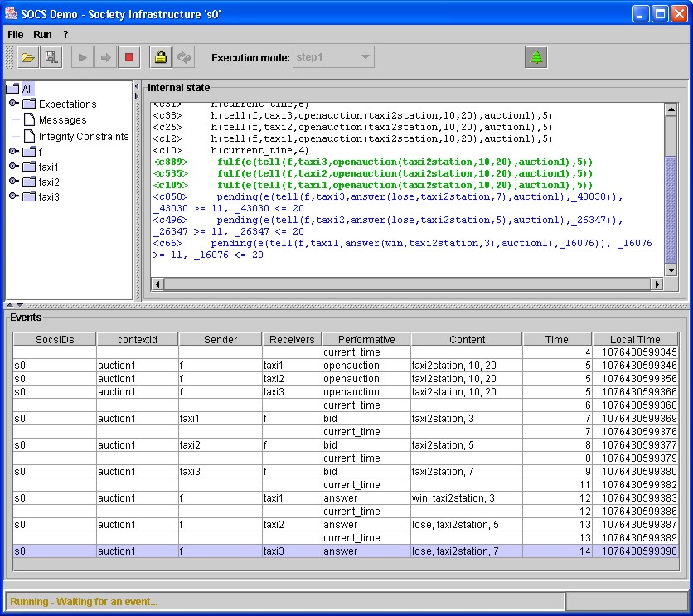Open the File menu
This screenshot has width=693, height=616.
16,35
